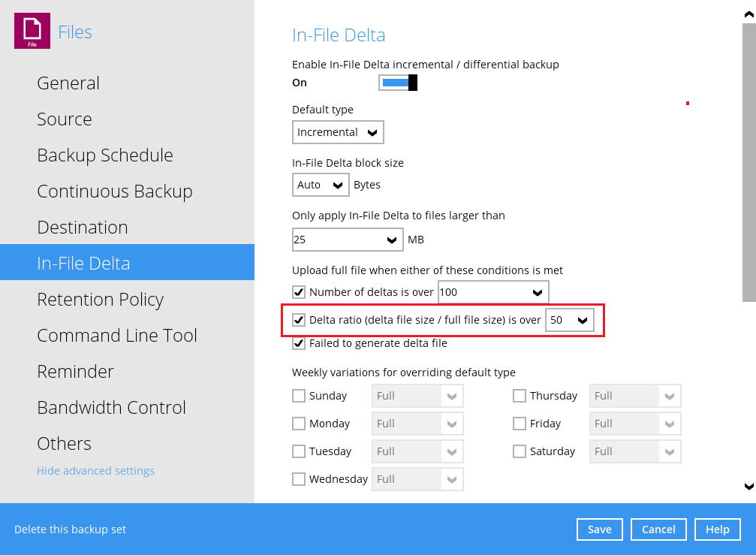Go to the Backup Schedule section
This screenshot has height=555, width=756.
pos(105,155)
